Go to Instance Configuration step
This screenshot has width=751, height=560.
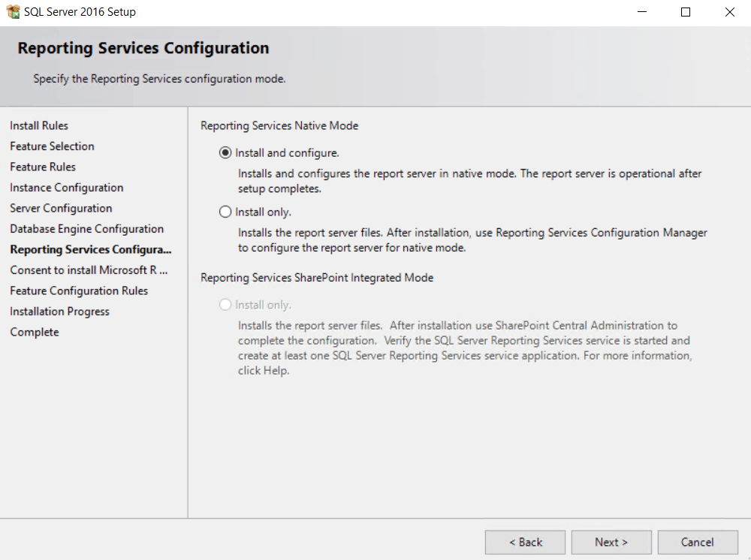pos(66,187)
